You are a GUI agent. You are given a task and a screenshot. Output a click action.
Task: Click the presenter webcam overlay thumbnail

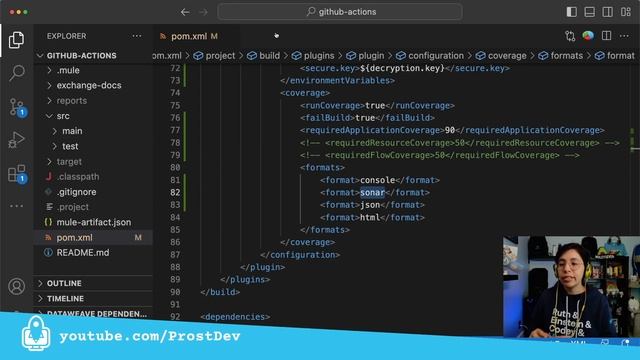coord(571,287)
